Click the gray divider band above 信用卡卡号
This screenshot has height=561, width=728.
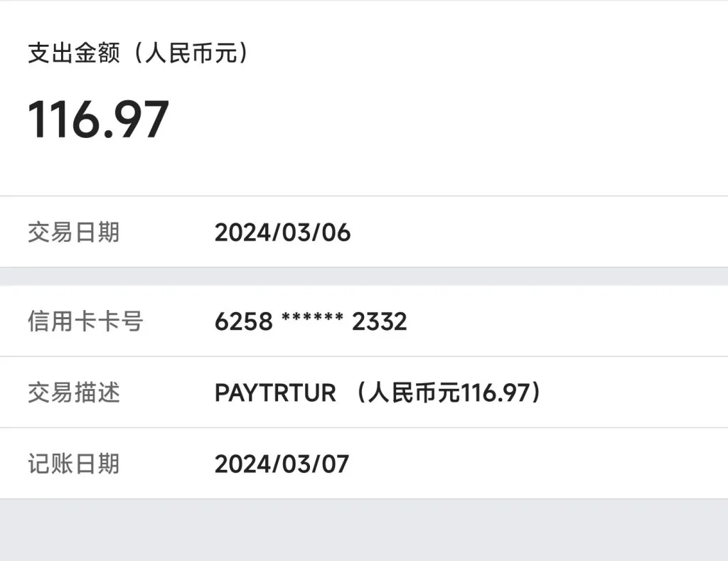[x=364, y=277]
